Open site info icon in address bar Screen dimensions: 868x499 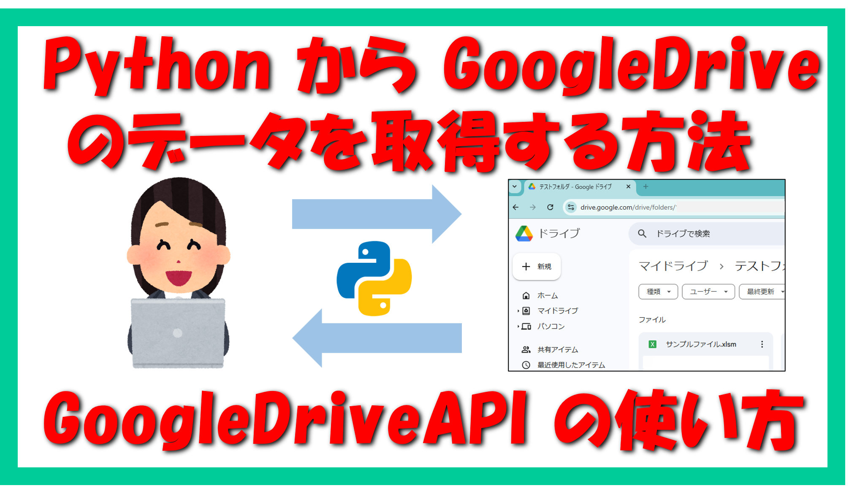(x=571, y=207)
